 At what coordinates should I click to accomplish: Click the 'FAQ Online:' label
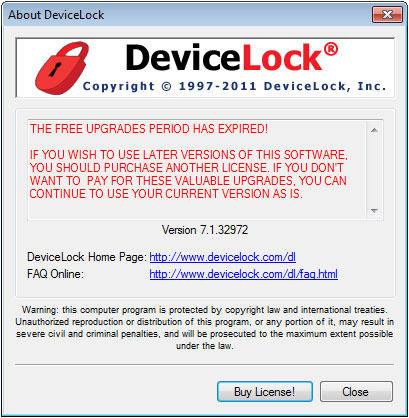(55, 274)
